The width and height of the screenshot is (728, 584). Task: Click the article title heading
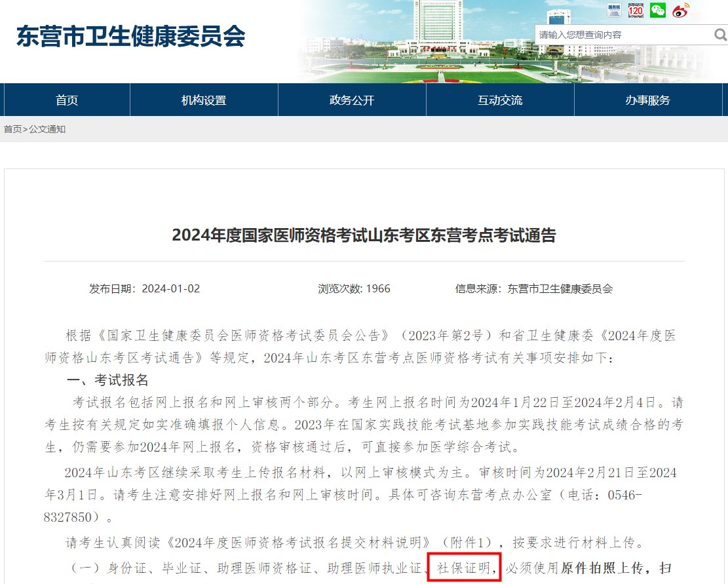(364, 235)
